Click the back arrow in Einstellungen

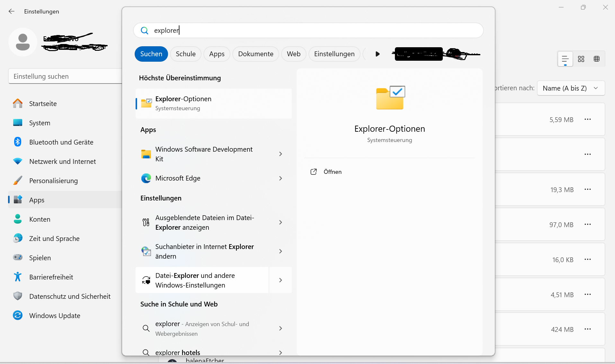click(12, 12)
